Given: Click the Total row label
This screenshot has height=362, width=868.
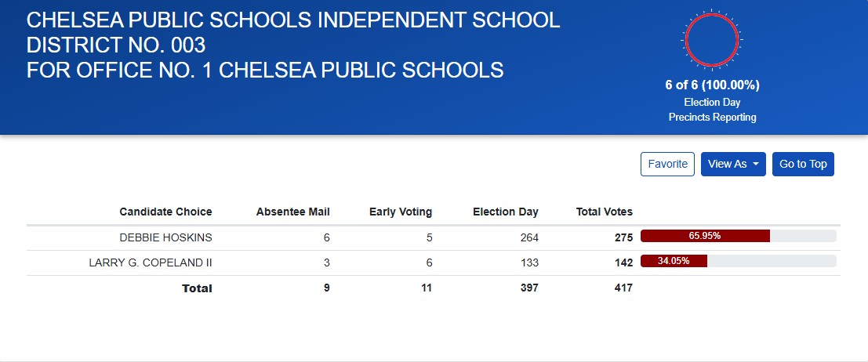Looking at the screenshot, I should (x=197, y=288).
